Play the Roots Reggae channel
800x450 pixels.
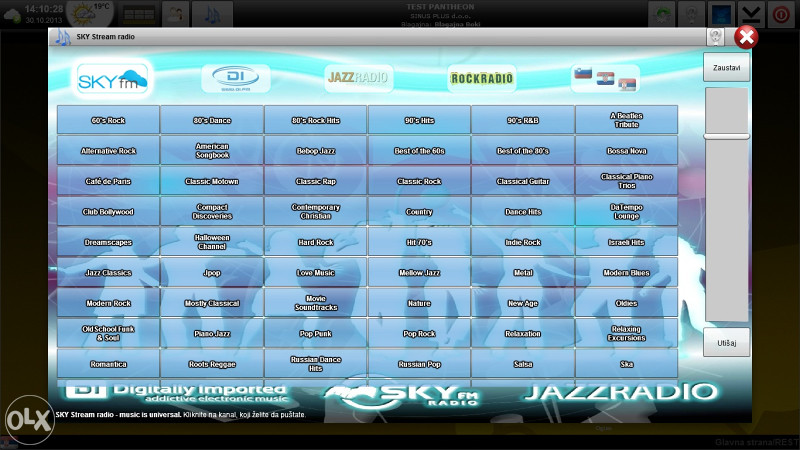click(212, 364)
